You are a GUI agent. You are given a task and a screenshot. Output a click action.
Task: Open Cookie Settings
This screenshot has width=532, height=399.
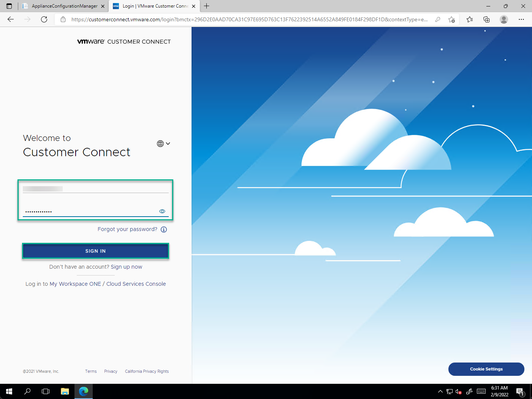pyautogui.click(x=486, y=369)
